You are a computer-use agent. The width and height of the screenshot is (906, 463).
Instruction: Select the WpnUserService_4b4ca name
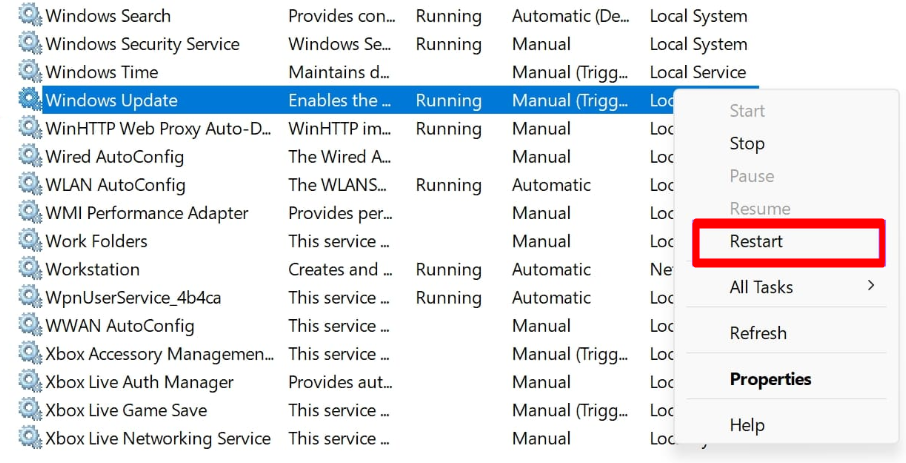point(133,298)
